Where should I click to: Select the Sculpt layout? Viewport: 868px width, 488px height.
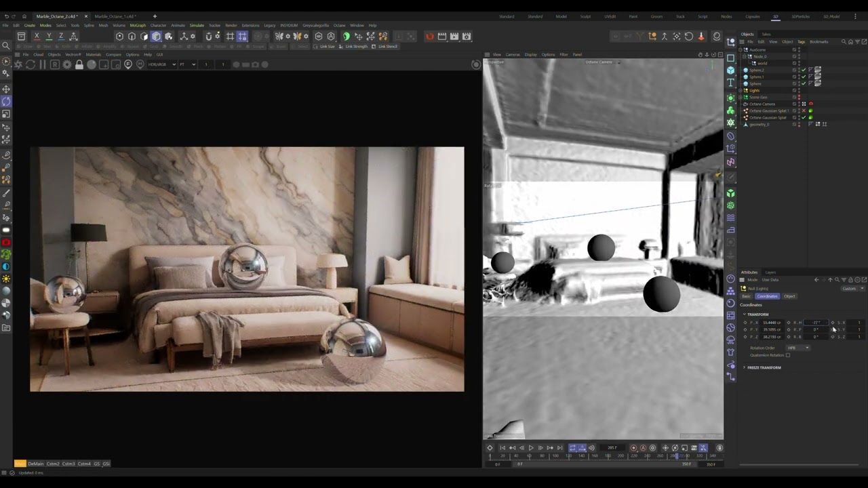(585, 16)
